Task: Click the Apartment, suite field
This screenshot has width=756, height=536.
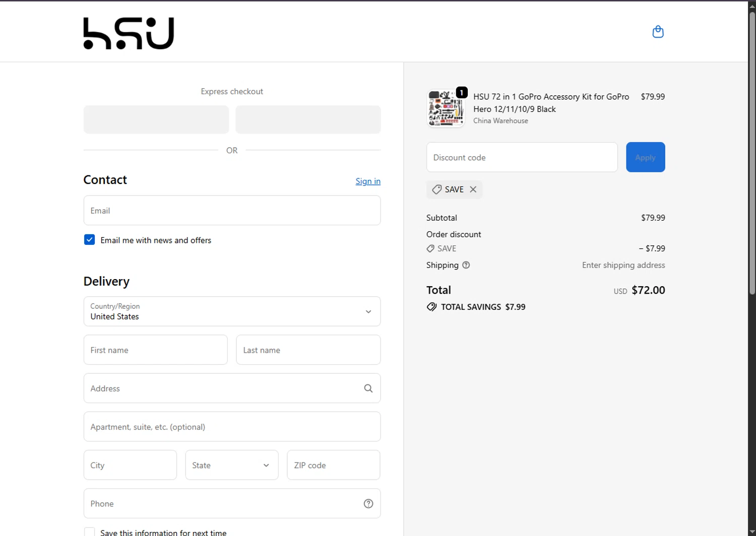Action: [232, 427]
